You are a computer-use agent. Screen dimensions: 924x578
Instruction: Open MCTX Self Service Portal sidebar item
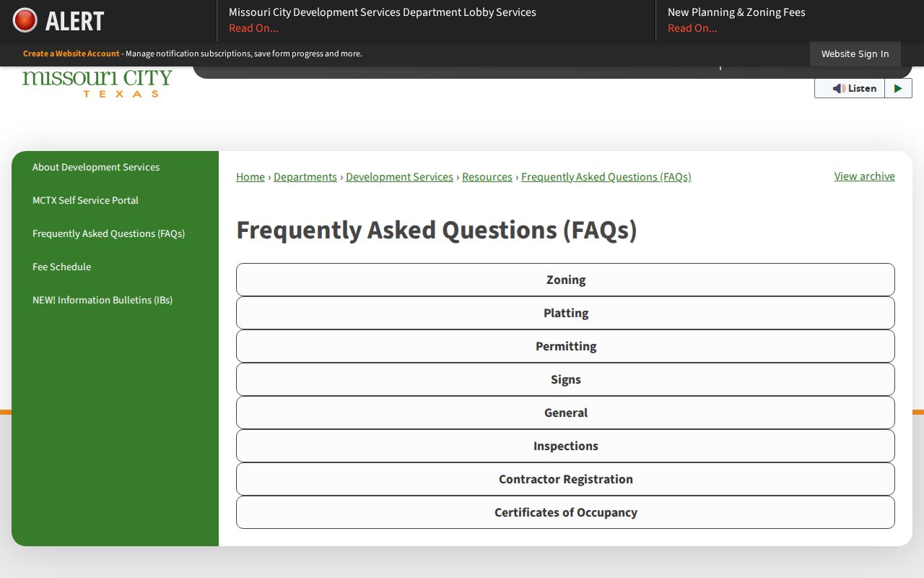[x=85, y=200]
